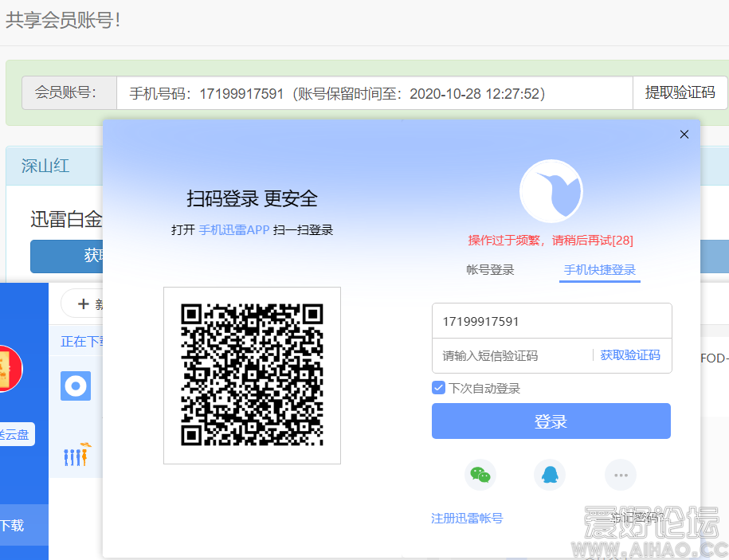
Task: Click the blue downloading task icon in sidebar
Action: tap(75, 385)
